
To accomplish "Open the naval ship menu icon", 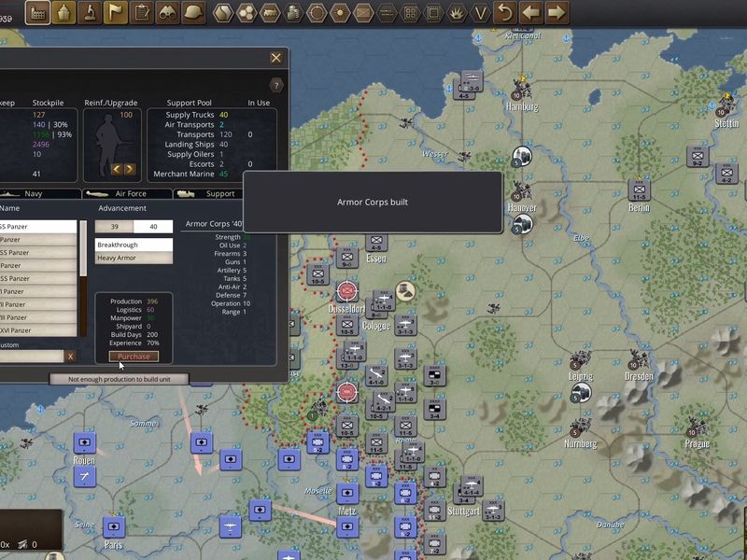I will click(63, 12).
